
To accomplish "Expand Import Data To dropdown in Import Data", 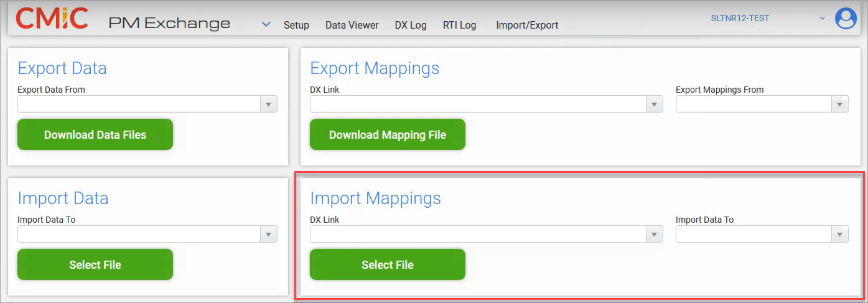I will tap(268, 235).
